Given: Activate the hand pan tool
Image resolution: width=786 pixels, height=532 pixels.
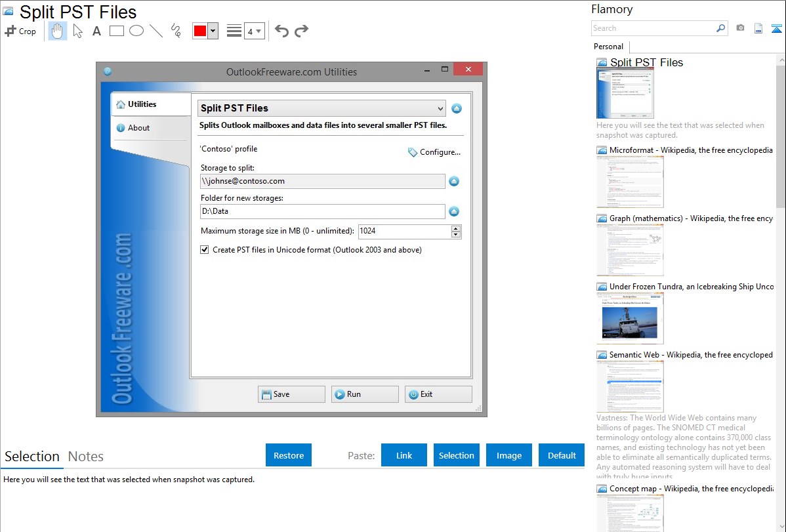Looking at the screenshot, I should tap(58, 31).
